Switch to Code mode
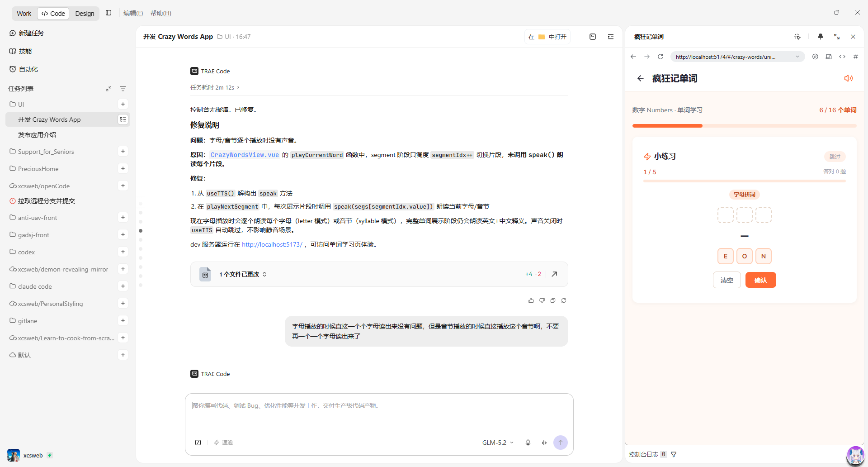Image resolution: width=868 pixels, height=467 pixels. [53, 14]
